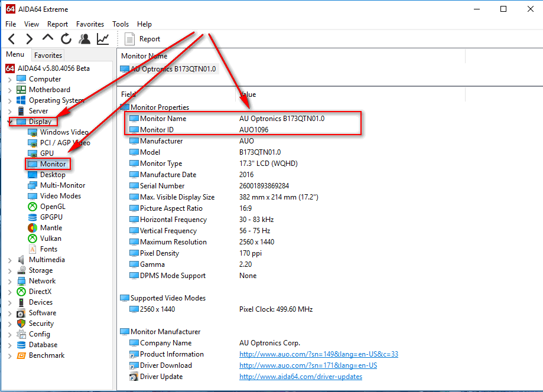543x392 pixels.
Task: Select the Maximum Resolution row
Action: [201, 242]
